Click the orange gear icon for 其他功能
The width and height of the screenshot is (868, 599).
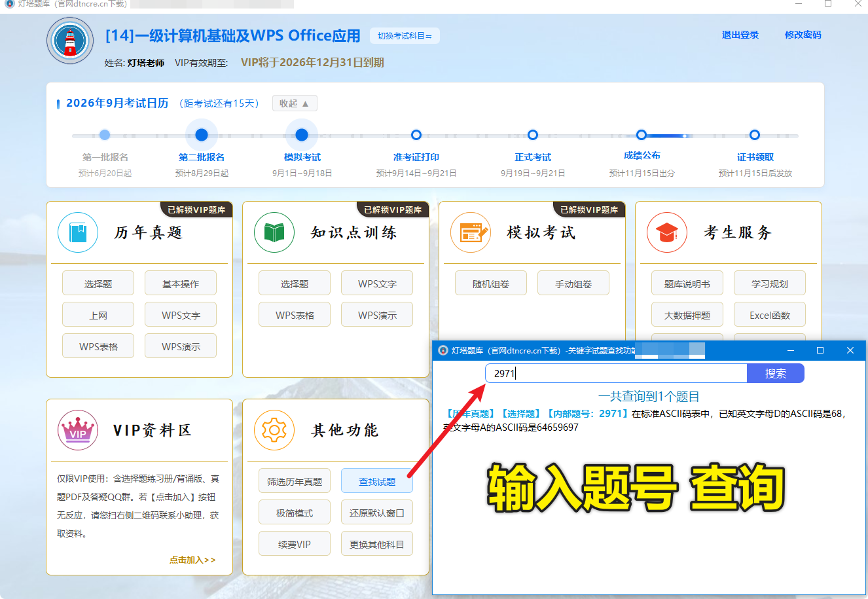coord(274,430)
